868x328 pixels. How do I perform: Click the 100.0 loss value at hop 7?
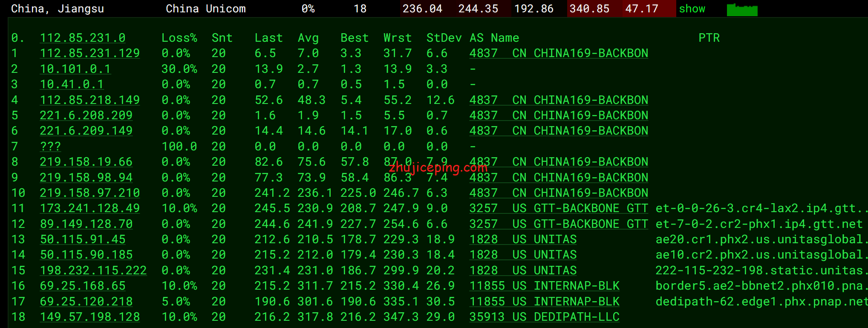(x=179, y=147)
